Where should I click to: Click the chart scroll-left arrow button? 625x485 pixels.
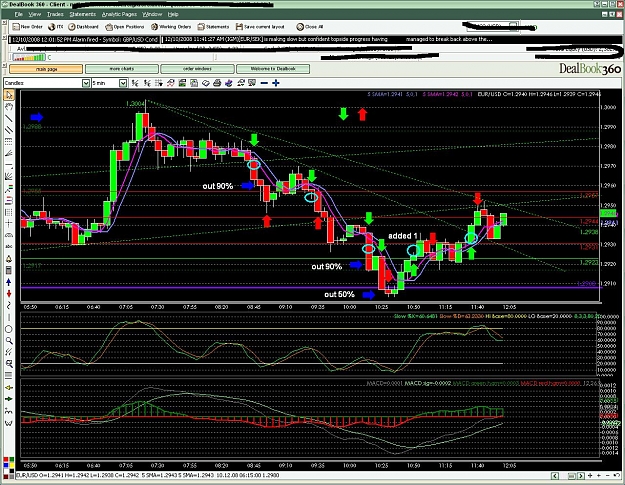555,475
